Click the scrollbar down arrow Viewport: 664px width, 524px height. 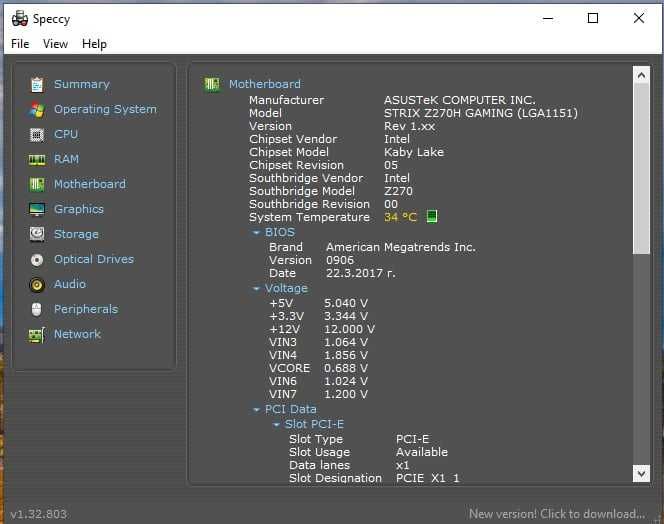(641, 473)
